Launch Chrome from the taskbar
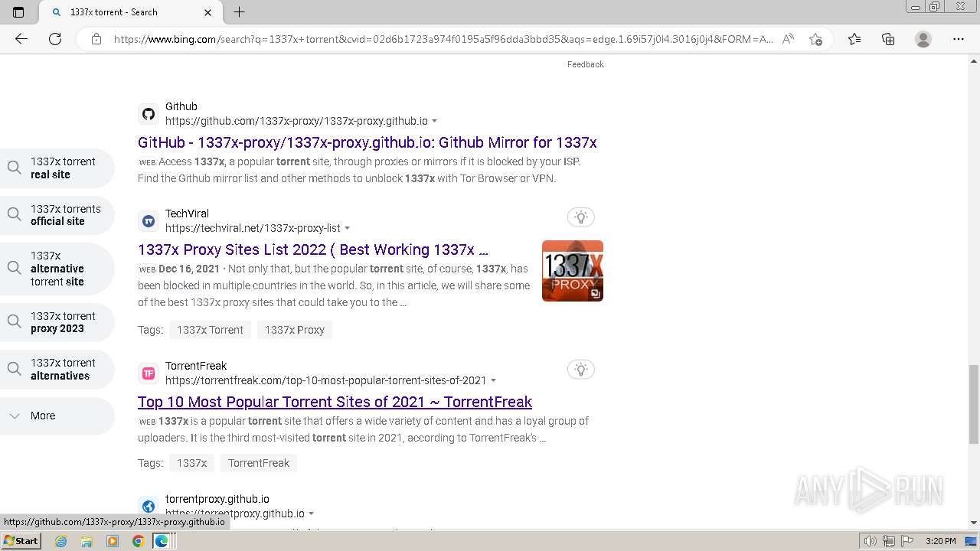Image resolution: width=980 pixels, height=551 pixels. pyautogui.click(x=138, y=541)
